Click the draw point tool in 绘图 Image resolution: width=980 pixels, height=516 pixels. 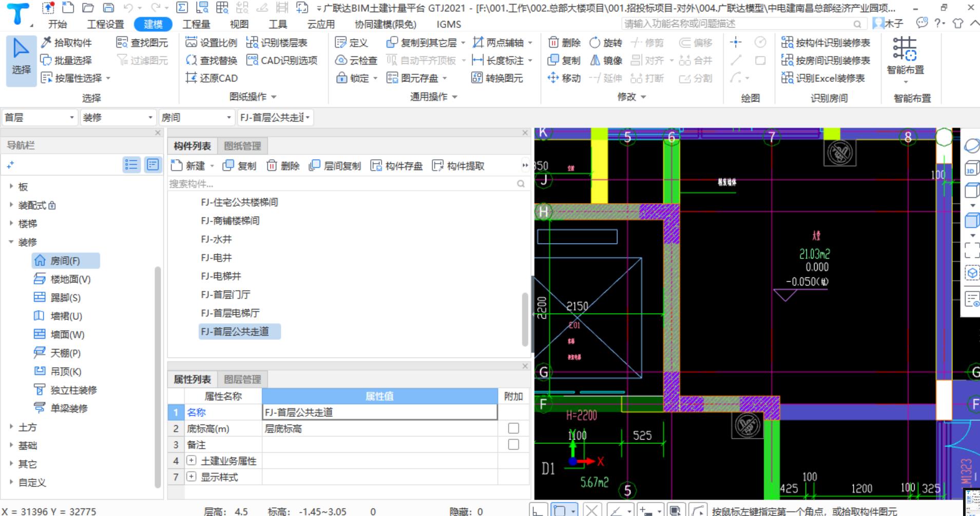point(736,43)
